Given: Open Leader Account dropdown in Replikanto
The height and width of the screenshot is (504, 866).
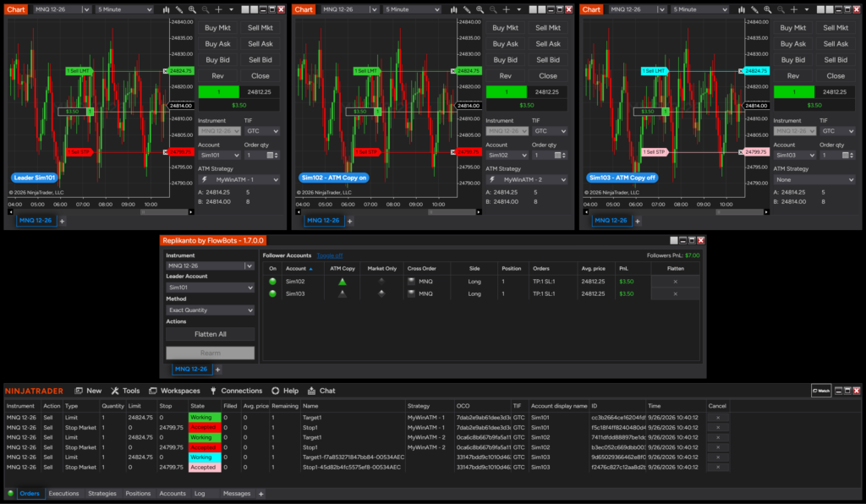Looking at the screenshot, I should [210, 288].
